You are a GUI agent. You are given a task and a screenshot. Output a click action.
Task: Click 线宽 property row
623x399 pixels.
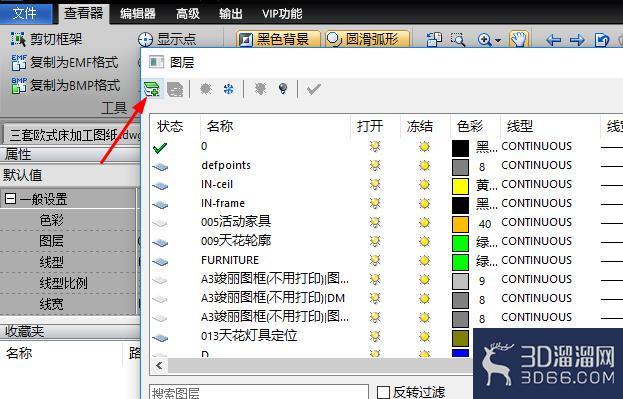[68, 304]
